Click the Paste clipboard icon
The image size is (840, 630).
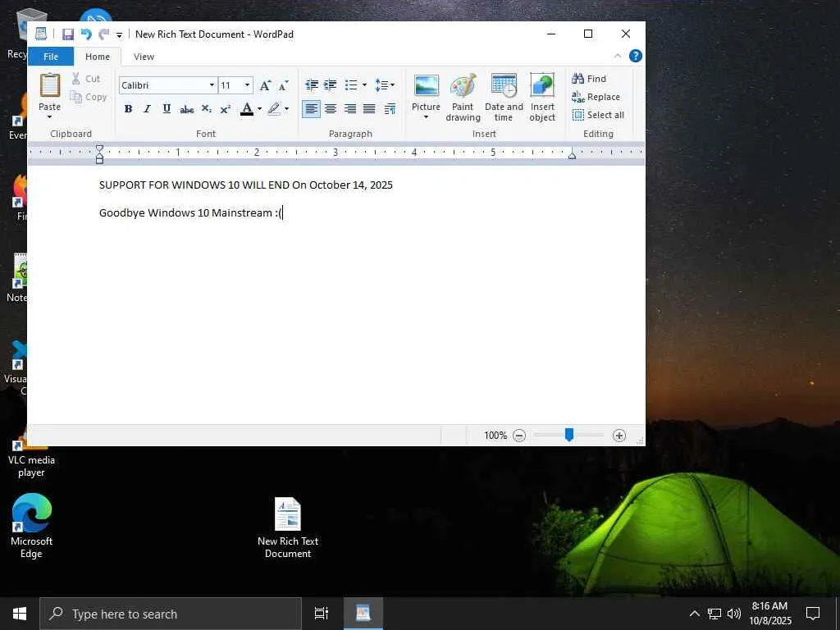pyautogui.click(x=50, y=85)
